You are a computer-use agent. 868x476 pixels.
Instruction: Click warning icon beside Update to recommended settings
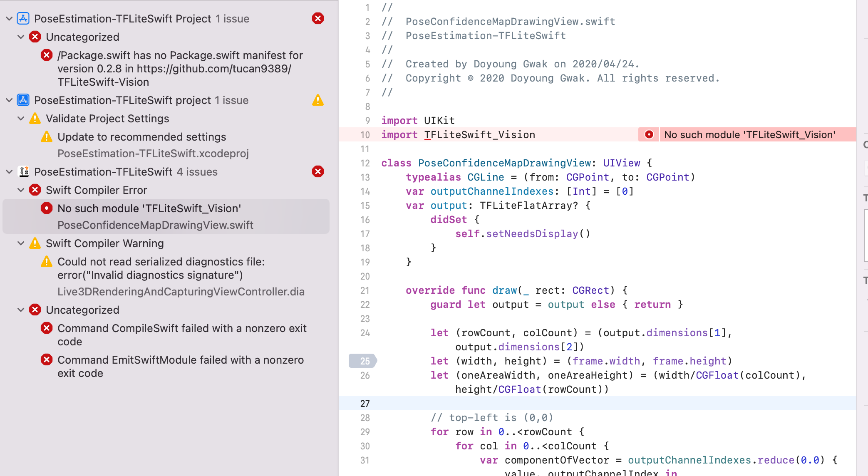(x=47, y=137)
